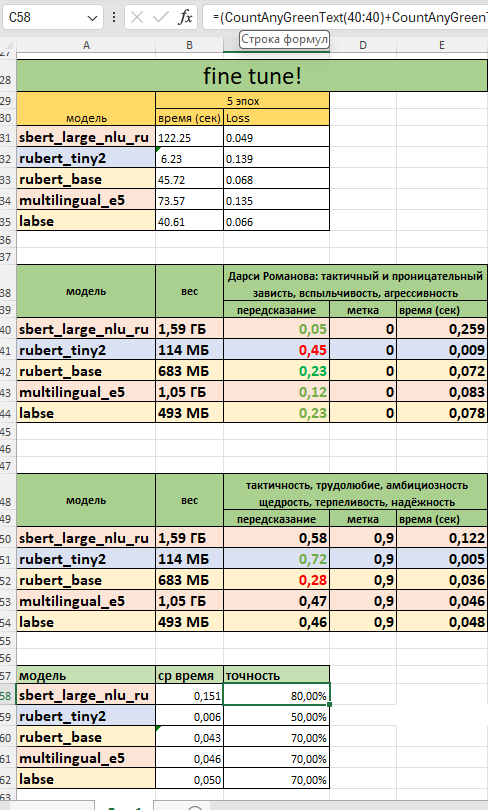The width and height of the screenshot is (488, 810).
Task: Select labse cell in row 35
Action: 86,221
